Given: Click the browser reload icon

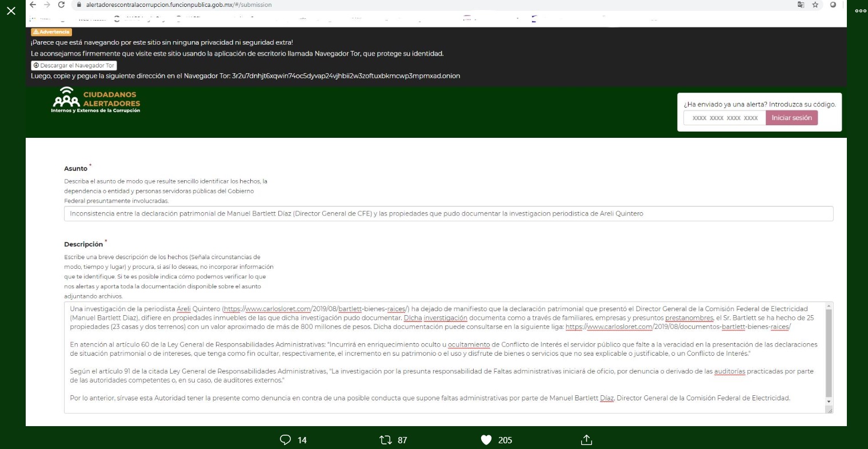Looking at the screenshot, I should [x=61, y=5].
